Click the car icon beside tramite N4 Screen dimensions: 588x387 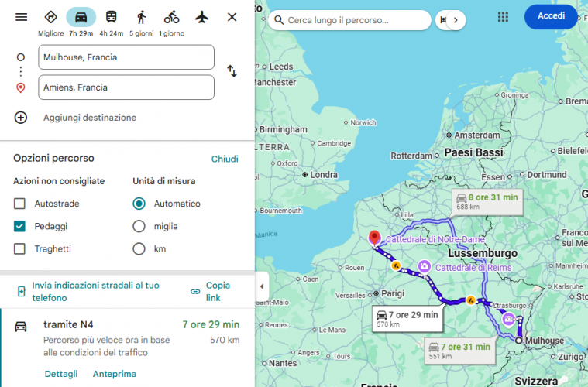click(x=21, y=327)
